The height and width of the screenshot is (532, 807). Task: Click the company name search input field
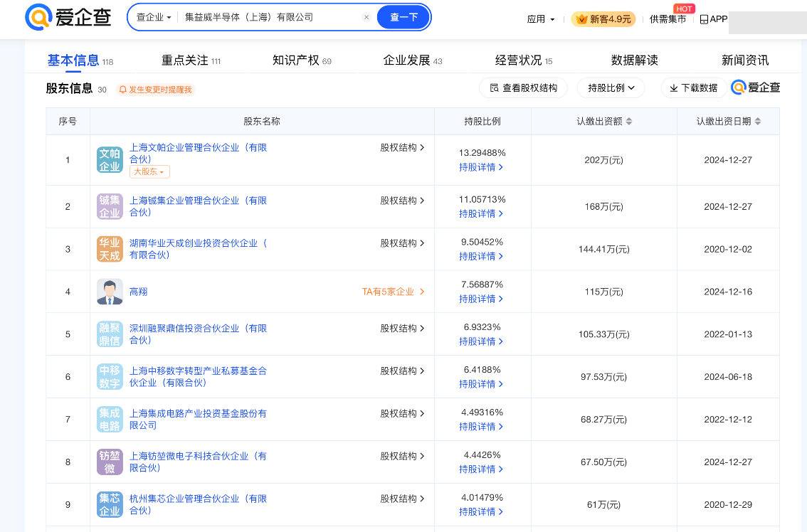coord(270,17)
